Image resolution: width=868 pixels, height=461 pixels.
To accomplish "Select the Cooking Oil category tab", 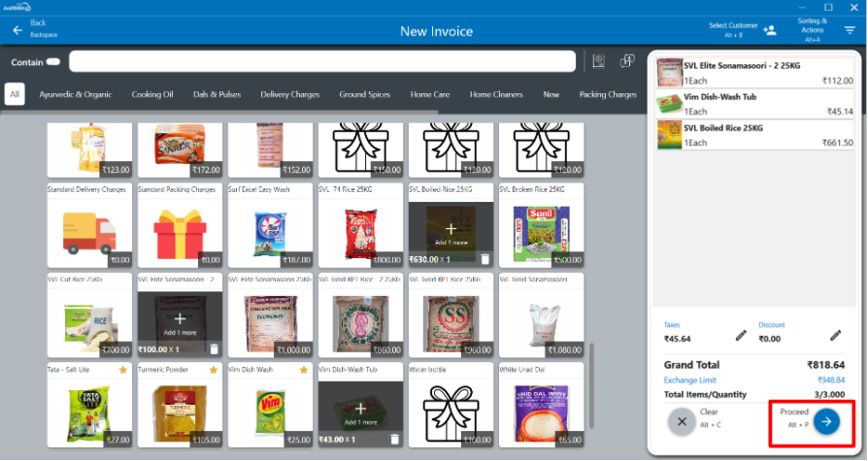I will (152, 94).
